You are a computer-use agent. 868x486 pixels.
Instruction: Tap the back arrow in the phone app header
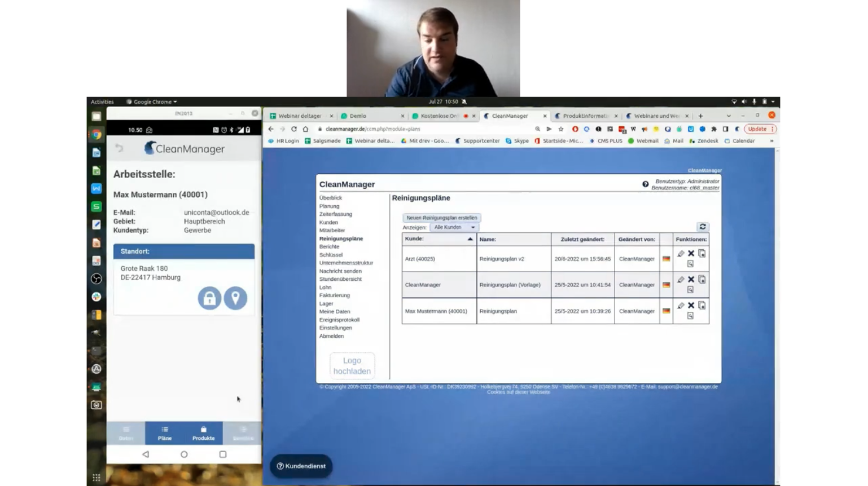tap(119, 148)
